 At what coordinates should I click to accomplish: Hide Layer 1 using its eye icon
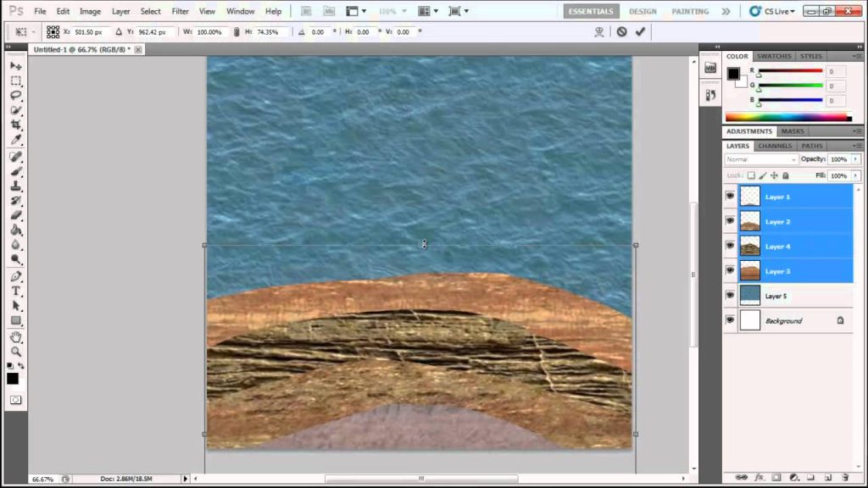[730, 196]
